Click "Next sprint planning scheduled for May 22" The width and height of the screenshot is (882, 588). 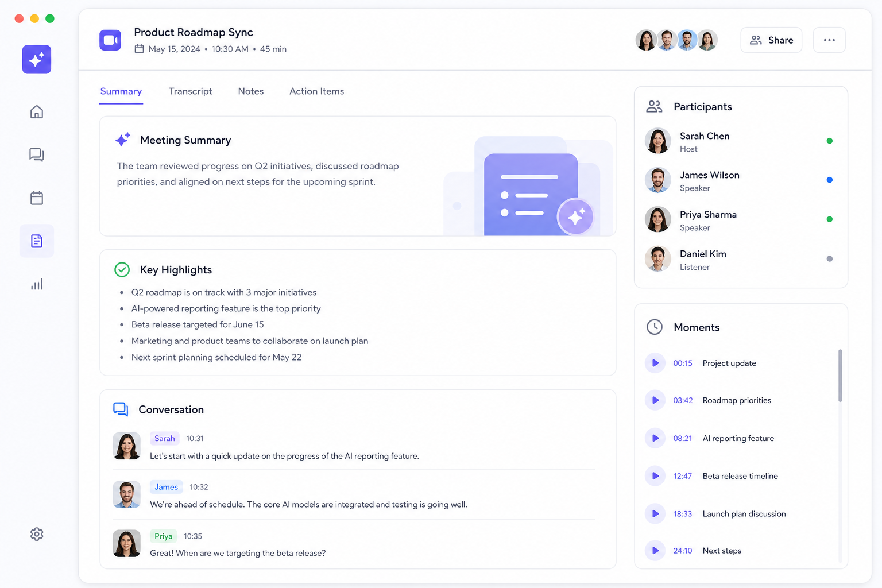coord(216,357)
